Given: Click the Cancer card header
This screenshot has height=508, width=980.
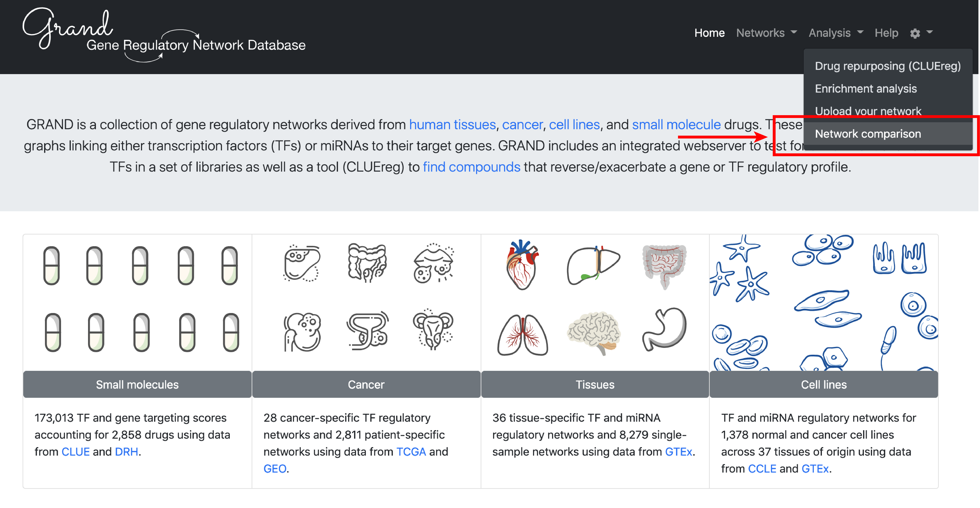Looking at the screenshot, I should (366, 384).
